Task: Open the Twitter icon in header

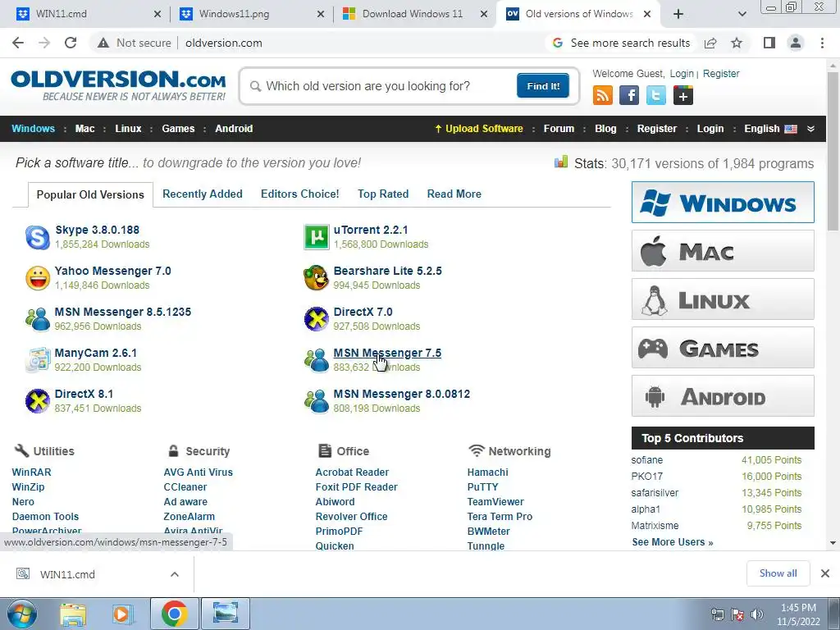Action: pyautogui.click(x=655, y=95)
